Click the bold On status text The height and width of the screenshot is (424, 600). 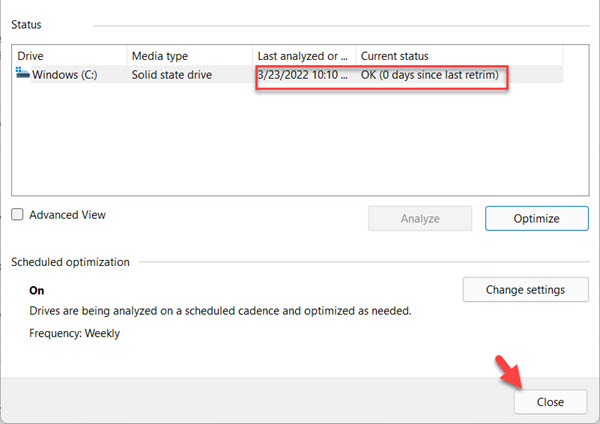(x=36, y=290)
